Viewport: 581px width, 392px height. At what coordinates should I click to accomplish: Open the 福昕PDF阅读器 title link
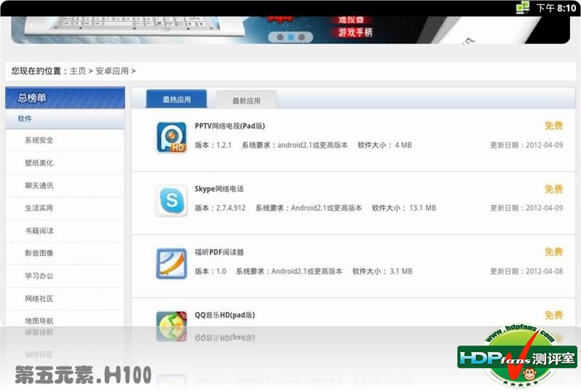point(219,252)
